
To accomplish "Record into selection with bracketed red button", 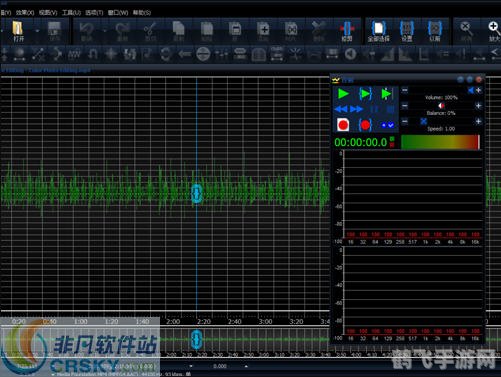I will (365, 125).
